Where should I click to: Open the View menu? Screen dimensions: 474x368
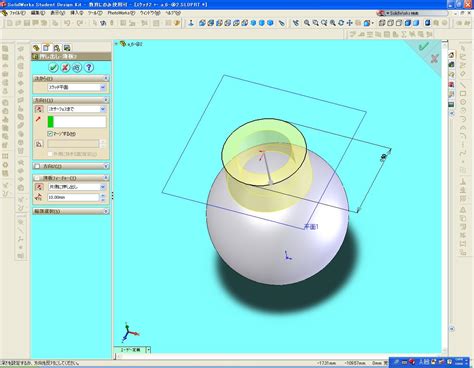pos(57,13)
